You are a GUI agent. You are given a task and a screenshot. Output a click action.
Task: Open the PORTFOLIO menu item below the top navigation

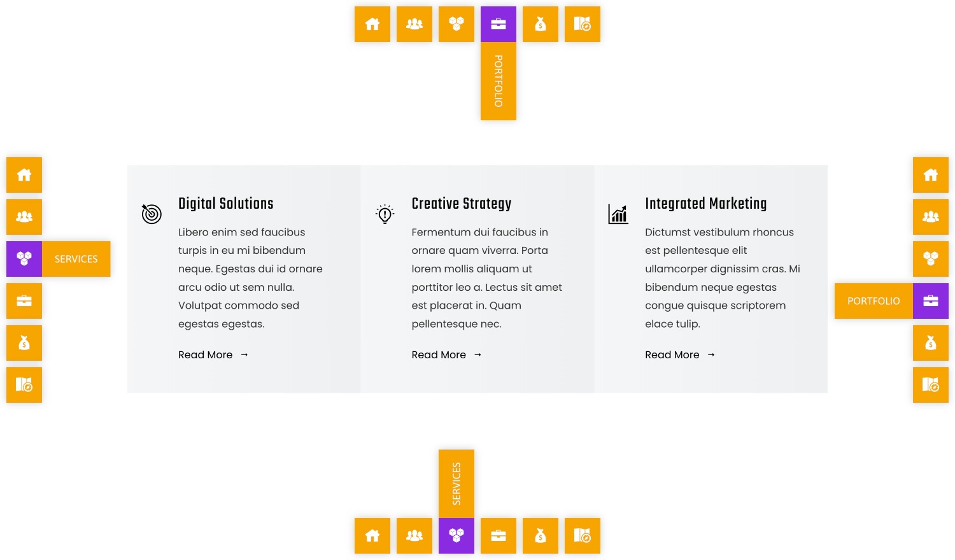click(x=498, y=81)
